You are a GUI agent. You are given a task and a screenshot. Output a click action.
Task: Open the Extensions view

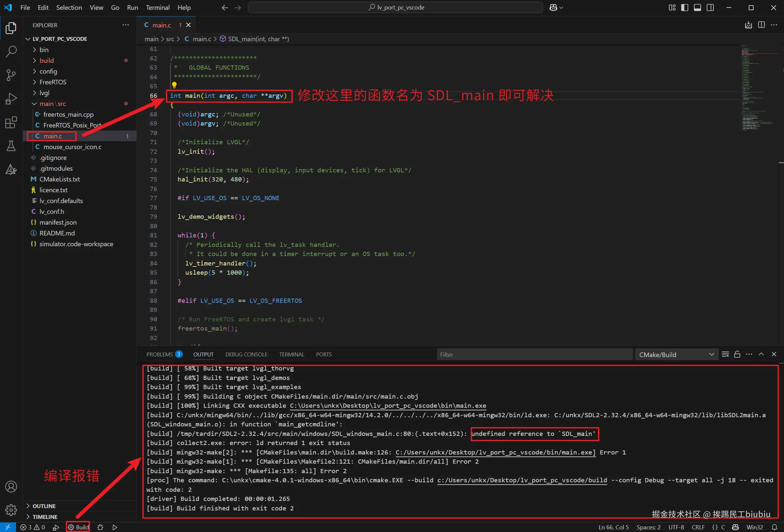tap(11, 123)
